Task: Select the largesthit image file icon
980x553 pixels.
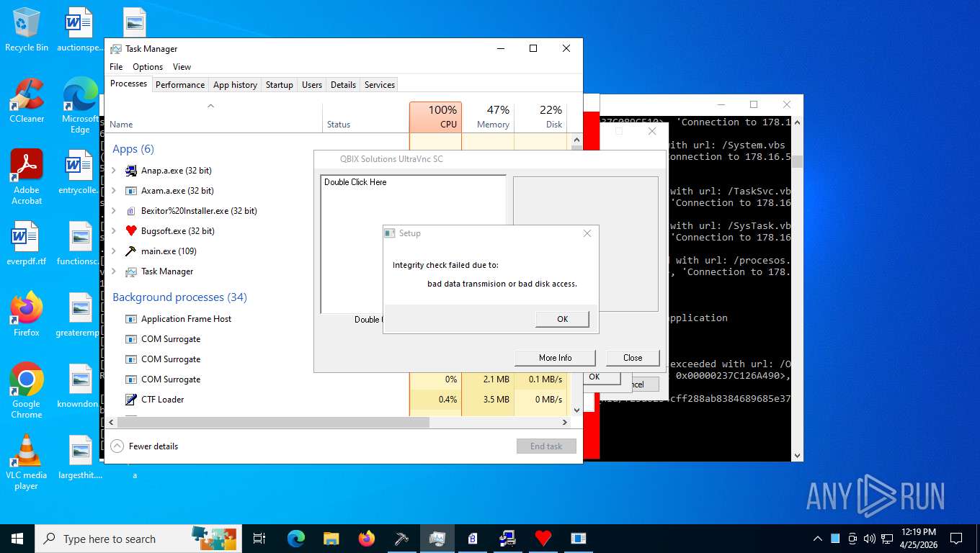Action: [79, 457]
